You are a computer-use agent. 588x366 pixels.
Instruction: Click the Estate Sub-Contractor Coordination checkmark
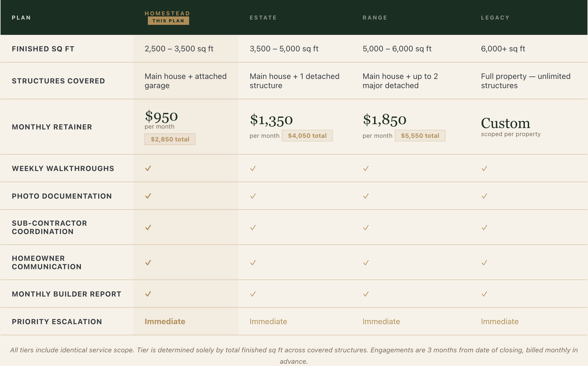[253, 227]
